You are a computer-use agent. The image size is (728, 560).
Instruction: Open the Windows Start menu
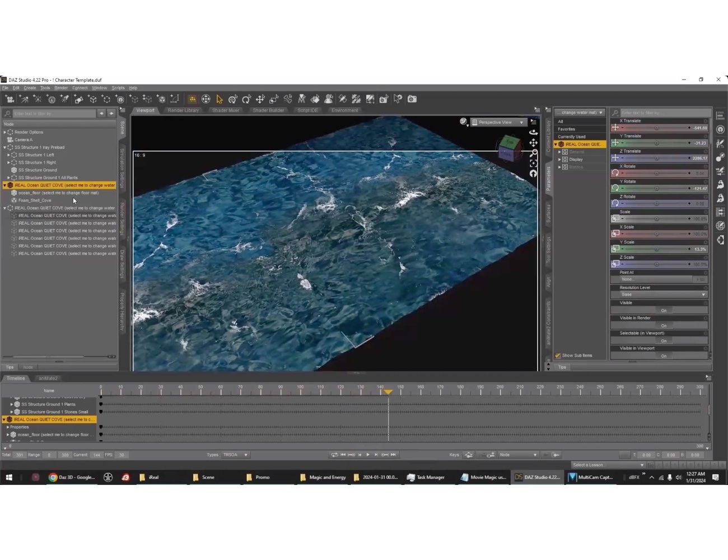[9, 477]
